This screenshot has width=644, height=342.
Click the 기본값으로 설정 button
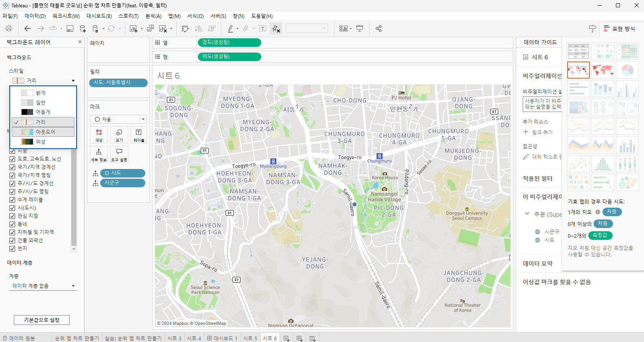[42, 320]
